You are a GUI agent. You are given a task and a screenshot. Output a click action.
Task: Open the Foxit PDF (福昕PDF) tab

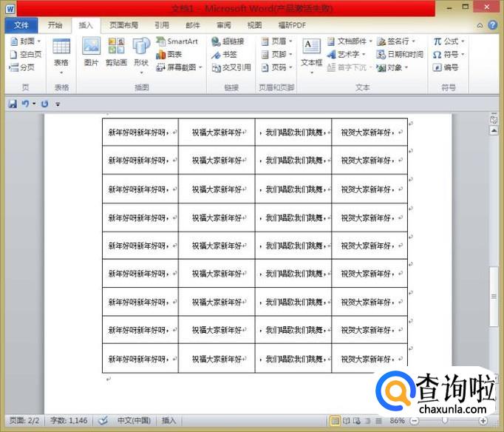pos(292,25)
